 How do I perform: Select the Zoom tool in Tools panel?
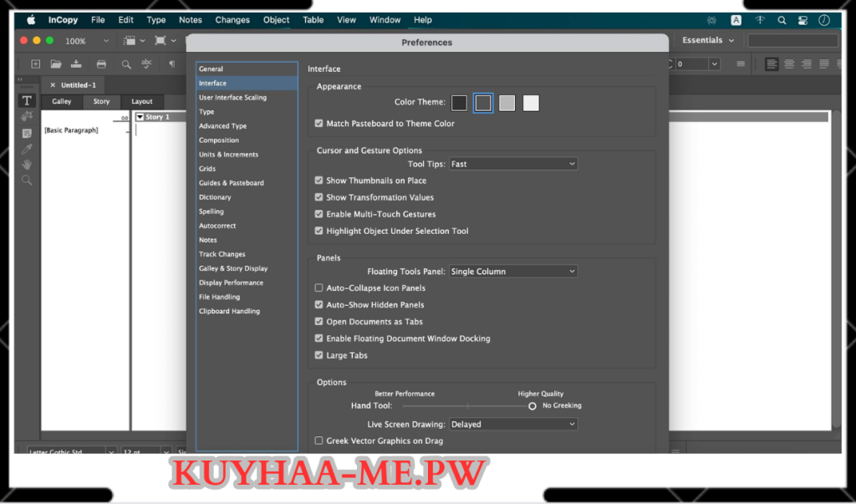point(26,181)
